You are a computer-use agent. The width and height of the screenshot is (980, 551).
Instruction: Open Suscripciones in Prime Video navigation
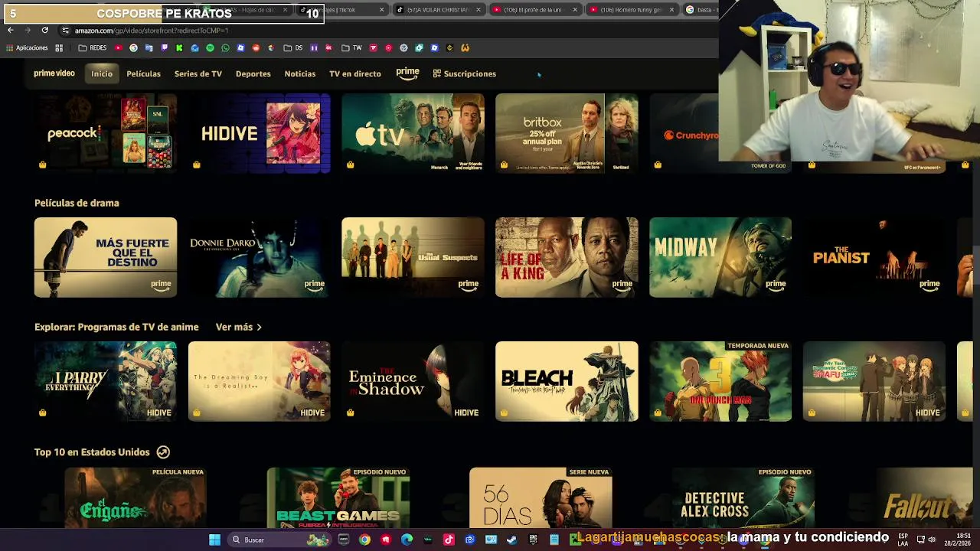(465, 73)
